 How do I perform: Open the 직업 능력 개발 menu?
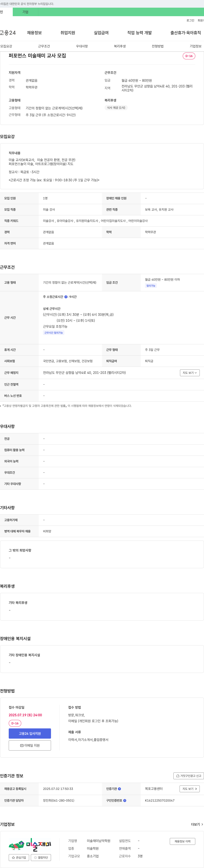139,33
